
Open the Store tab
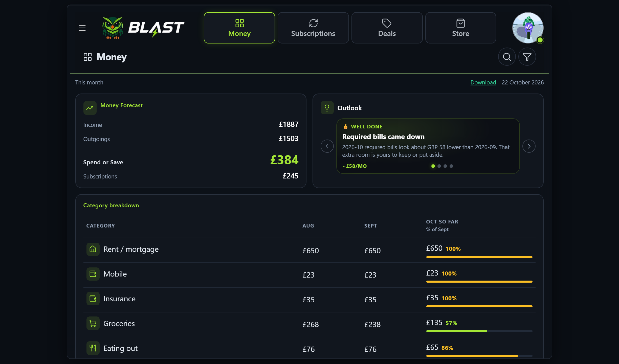pyautogui.click(x=460, y=28)
